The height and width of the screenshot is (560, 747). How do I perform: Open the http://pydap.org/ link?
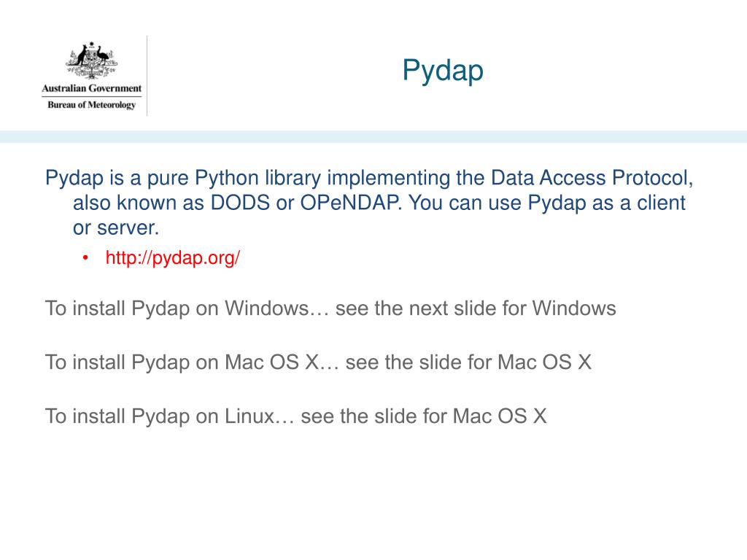[x=172, y=257]
